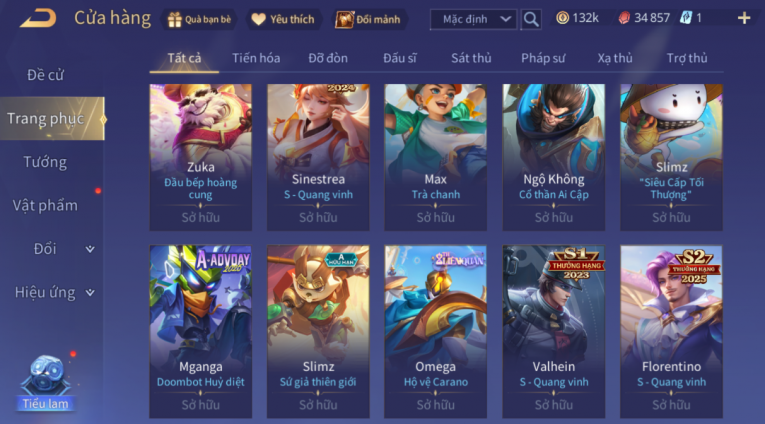Open Tướng in the sidebar
The image size is (765, 424).
pos(45,162)
